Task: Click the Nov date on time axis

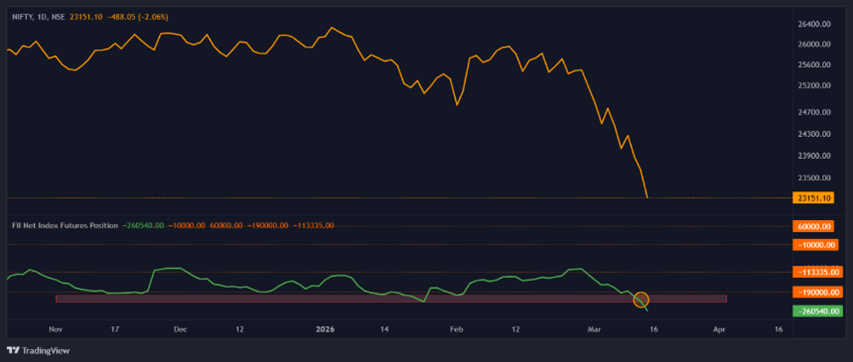Action: pos(54,329)
